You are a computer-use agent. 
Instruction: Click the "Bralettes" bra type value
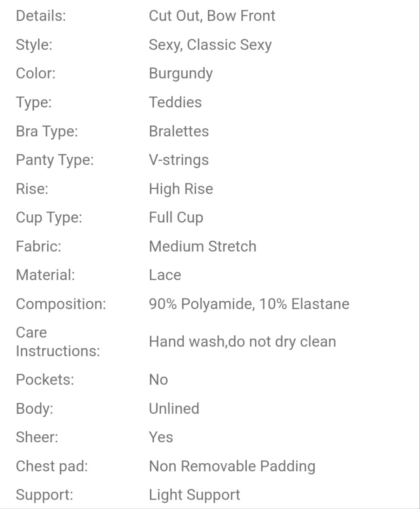[179, 131]
